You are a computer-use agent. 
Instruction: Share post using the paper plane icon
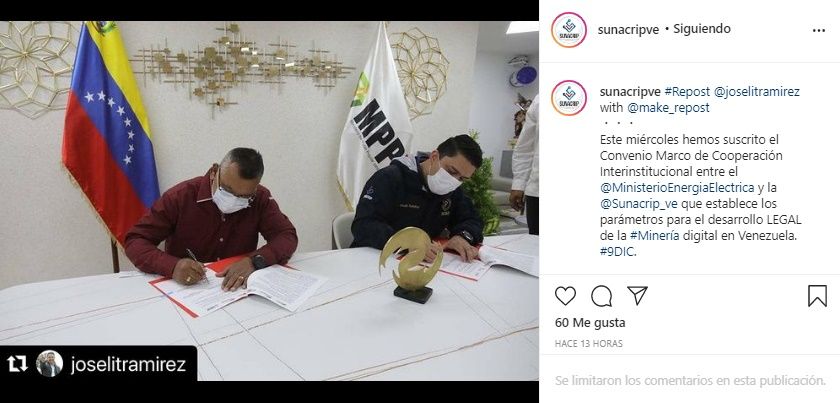[638, 295]
